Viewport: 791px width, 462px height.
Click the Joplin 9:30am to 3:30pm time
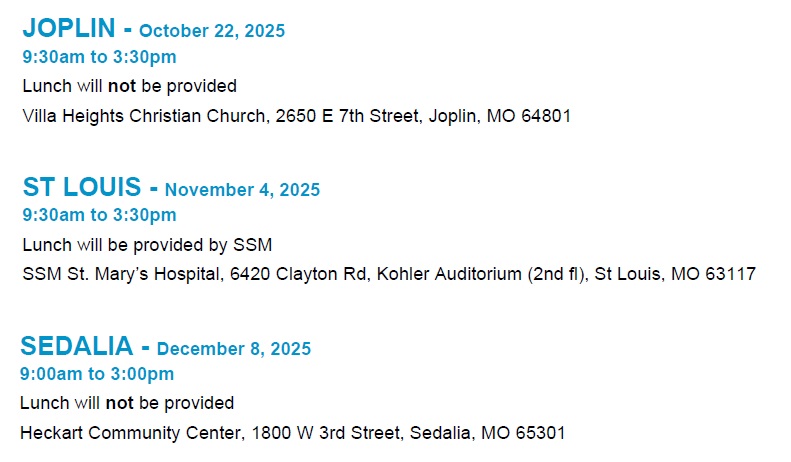pyautogui.click(x=99, y=57)
